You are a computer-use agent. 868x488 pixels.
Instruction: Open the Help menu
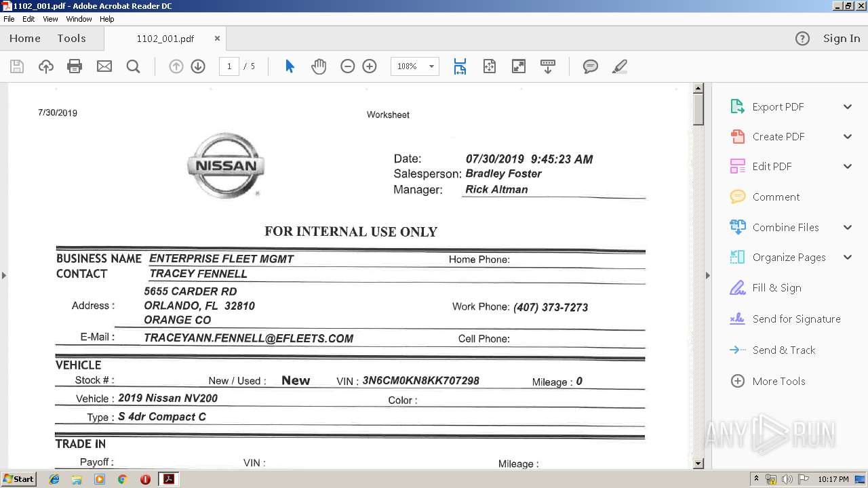click(x=107, y=19)
